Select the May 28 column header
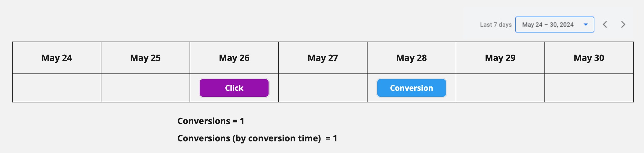Screen dimensions: 644x153 coord(411,58)
